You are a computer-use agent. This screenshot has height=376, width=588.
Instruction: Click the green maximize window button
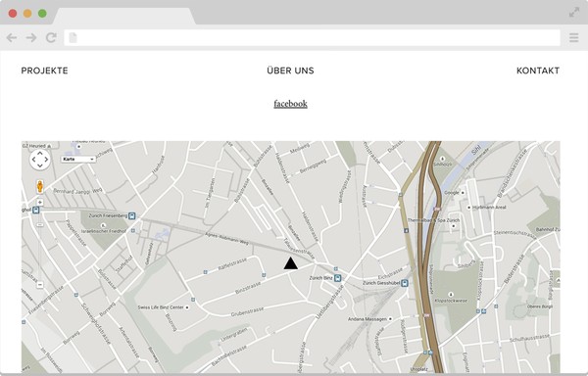[42, 14]
